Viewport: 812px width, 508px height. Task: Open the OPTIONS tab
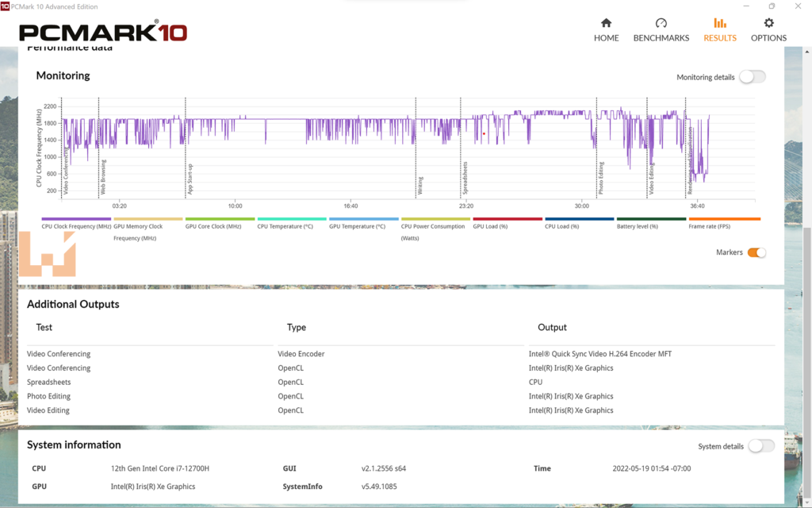[x=768, y=30]
